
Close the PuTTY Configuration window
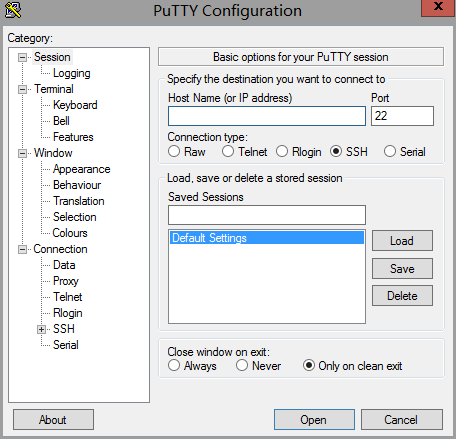(x=438, y=7)
